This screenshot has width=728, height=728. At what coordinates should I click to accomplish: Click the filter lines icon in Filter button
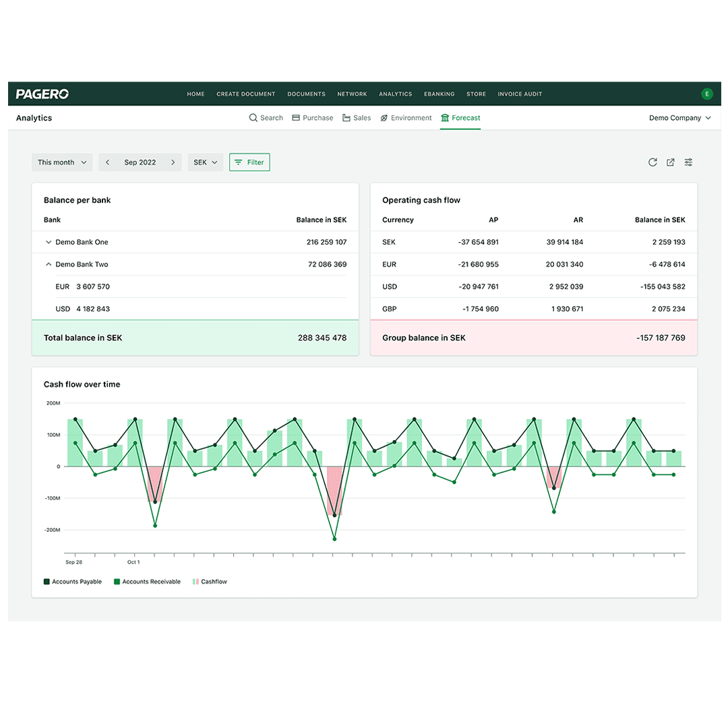click(x=238, y=162)
